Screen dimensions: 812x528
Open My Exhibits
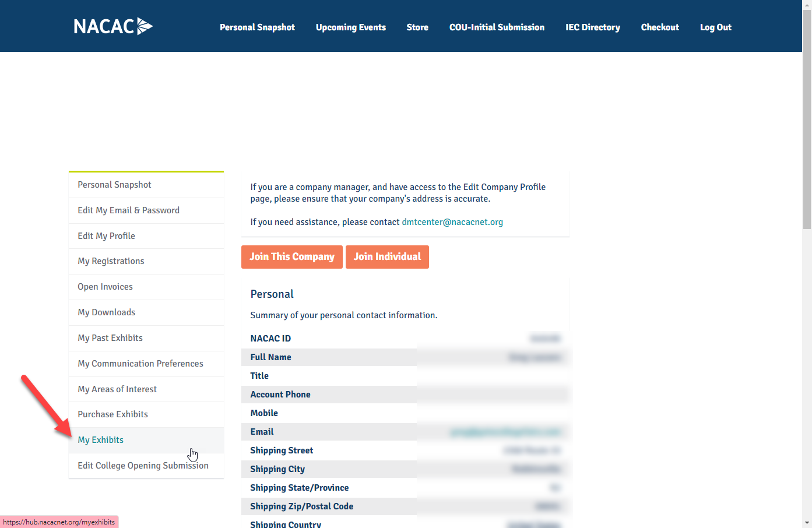(146, 440)
